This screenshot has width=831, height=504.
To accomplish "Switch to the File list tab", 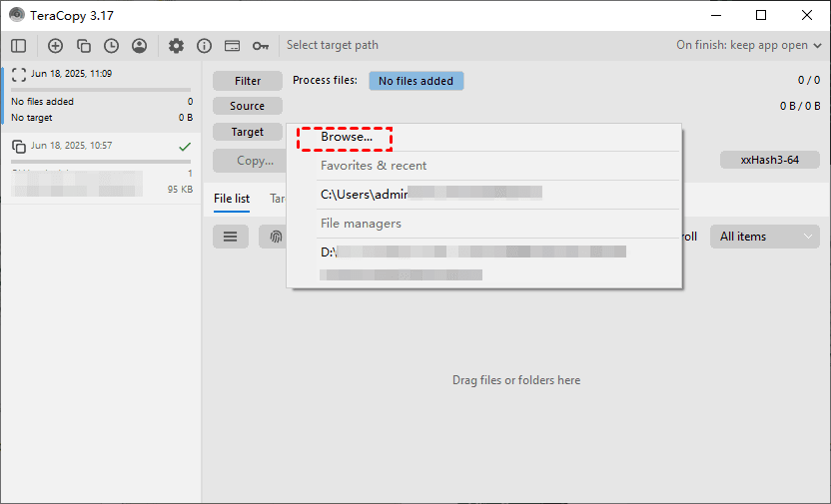I will tap(232, 199).
